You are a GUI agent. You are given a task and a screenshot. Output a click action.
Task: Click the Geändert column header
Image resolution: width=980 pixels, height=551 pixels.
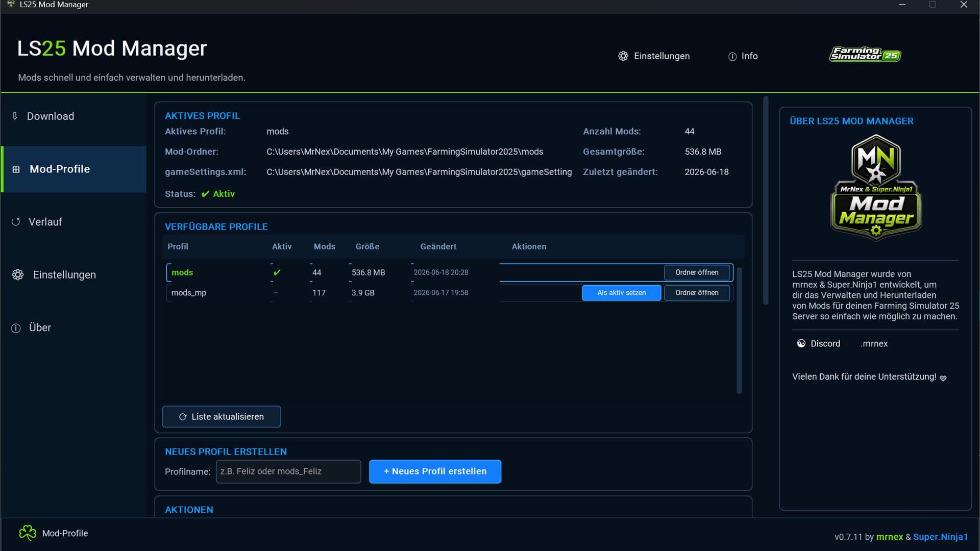point(438,246)
